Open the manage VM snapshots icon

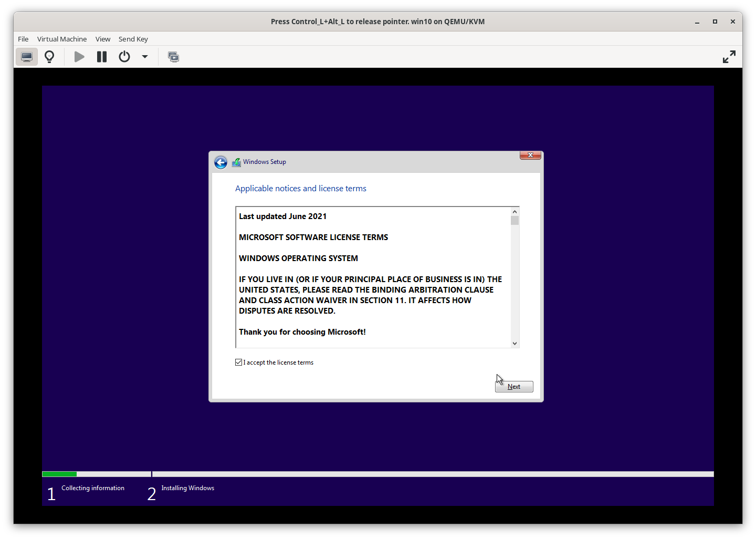point(173,57)
